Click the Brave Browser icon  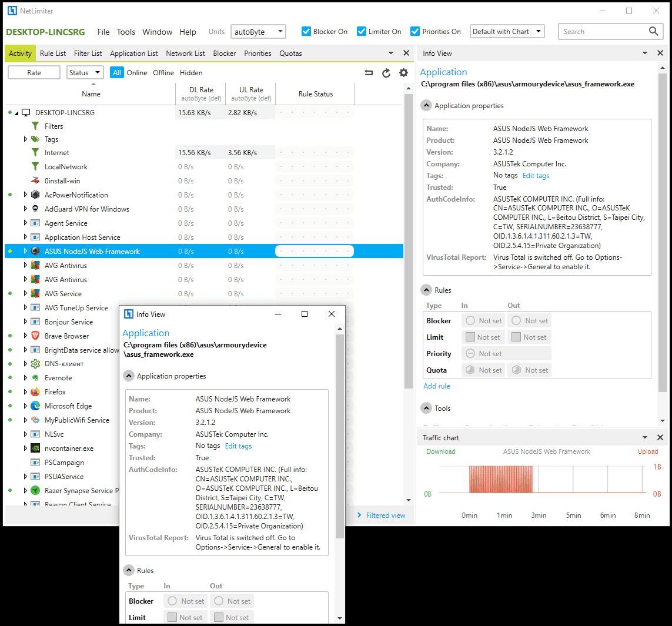tap(36, 336)
